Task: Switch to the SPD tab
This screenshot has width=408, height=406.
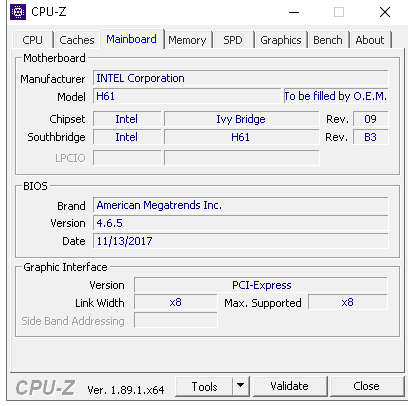Action: (233, 40)
